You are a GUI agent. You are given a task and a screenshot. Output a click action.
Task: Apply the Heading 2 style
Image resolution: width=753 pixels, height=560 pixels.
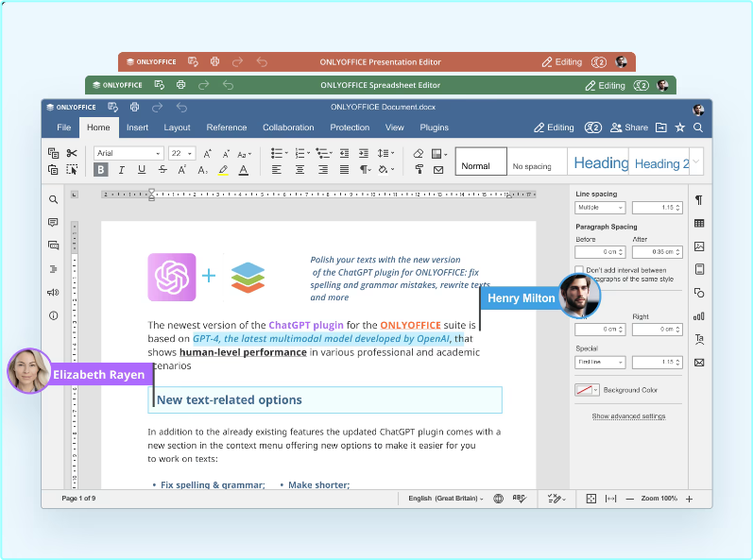tap(660, 163)
